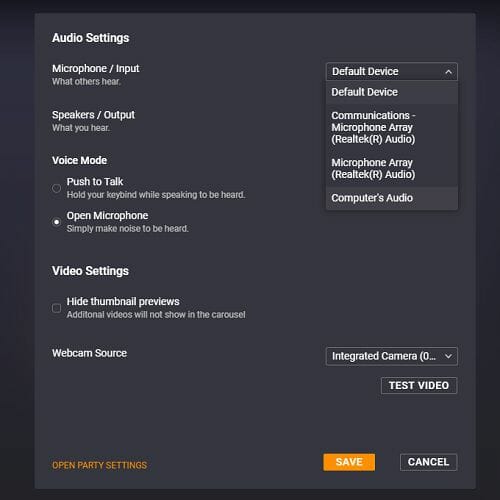Choose Default Device from the list
Image resolution: width=500 pixels, height=500 pixels.
[x=392, y=92]
